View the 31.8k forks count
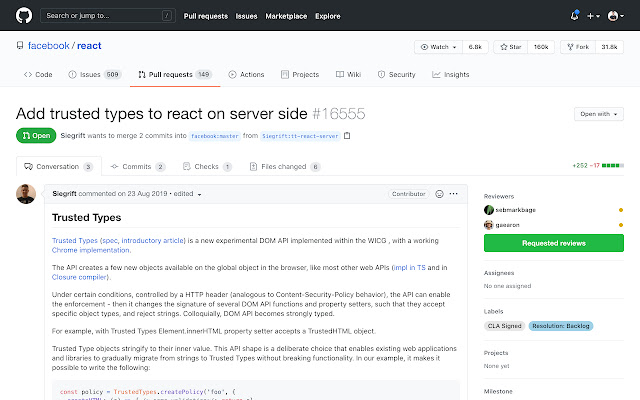Image resolution: width=640 pixels, height=400 pixels. pyautogui.click(x=609, y=47)
